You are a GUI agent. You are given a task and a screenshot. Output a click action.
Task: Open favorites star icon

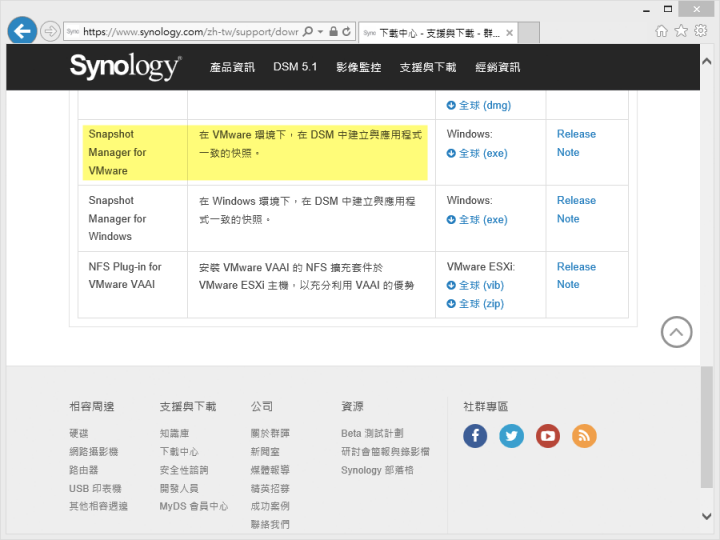681,31
